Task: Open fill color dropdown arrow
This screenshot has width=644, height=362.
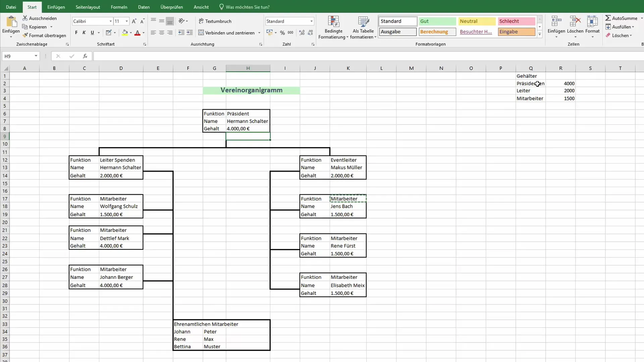Action: (131, 33)
